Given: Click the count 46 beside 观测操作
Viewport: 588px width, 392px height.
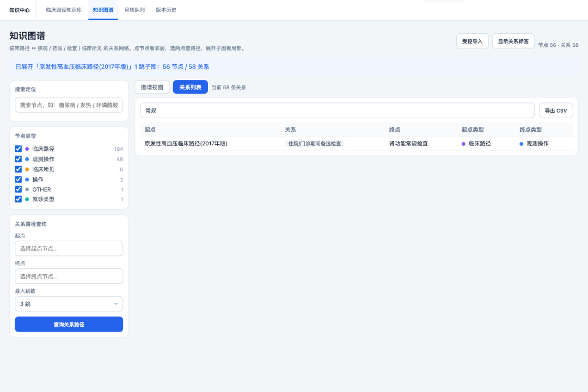Looking at the screenshot, I should [120, 159].
